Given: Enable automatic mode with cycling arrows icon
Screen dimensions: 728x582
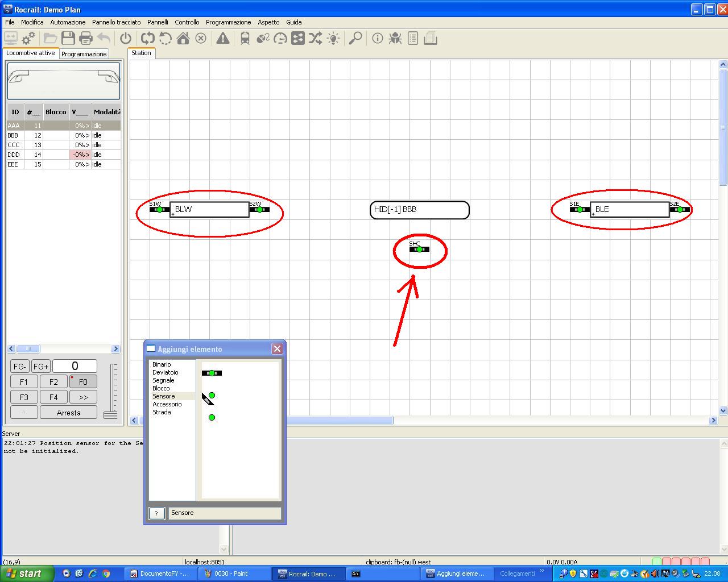Looking at the screenshot, I should (x=148, y=38).
